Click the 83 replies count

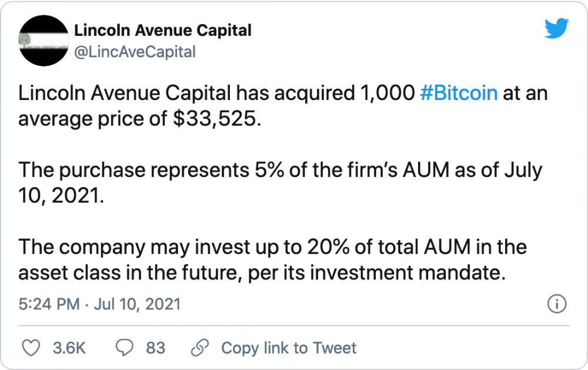pos(156,348)
